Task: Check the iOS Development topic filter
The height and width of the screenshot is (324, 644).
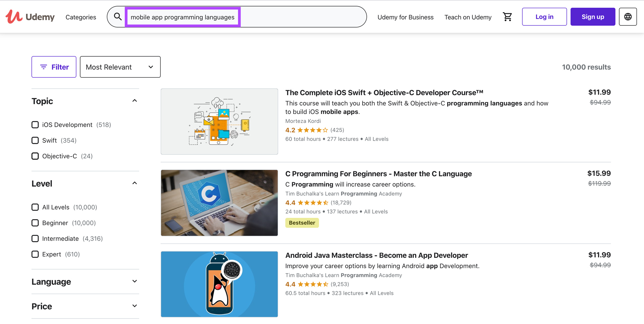Action: click(35, 125)
